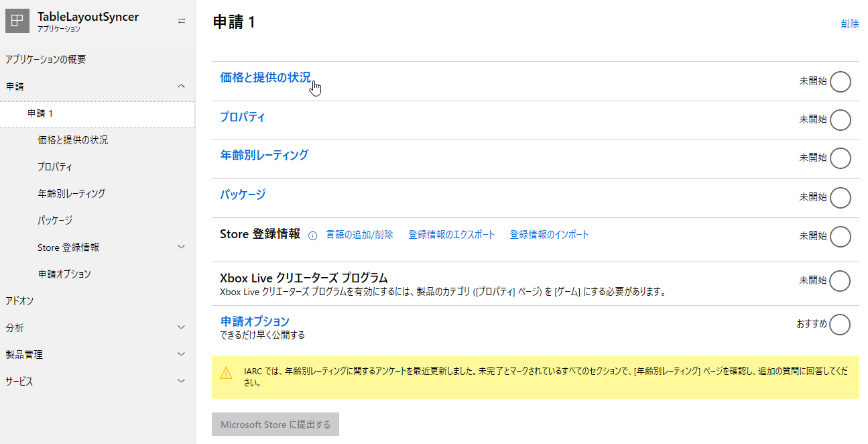The width and height of the screenshot is (868, 444).
Task: Click the 登録情報のインポート link
Action: 550,235
